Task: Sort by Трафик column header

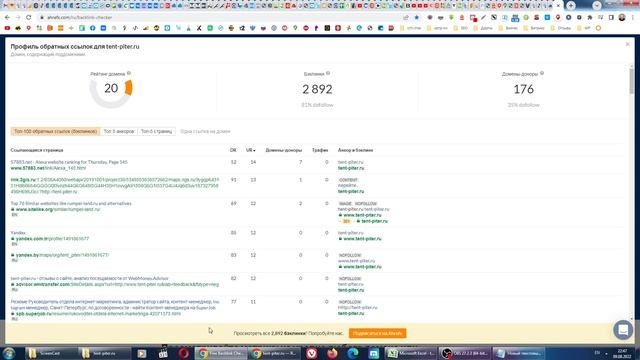Action: tap(320, 150)
